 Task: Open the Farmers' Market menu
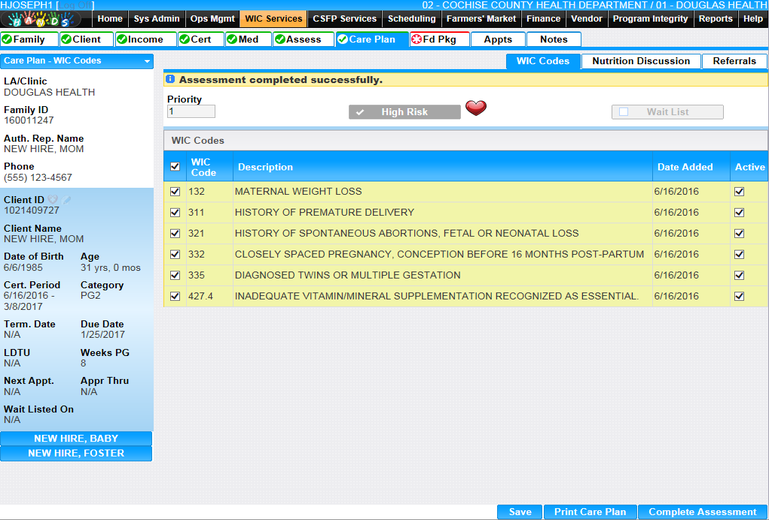click(481, 18)
